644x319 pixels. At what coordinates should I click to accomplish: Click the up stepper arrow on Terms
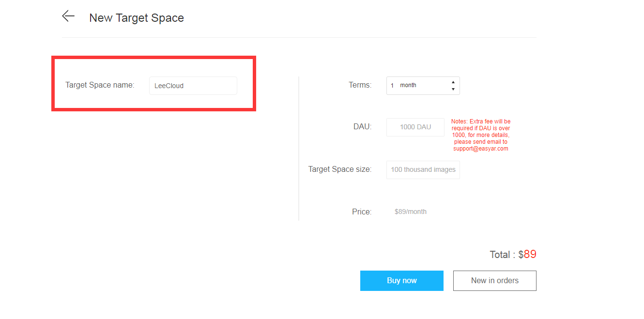click(453, 82)
